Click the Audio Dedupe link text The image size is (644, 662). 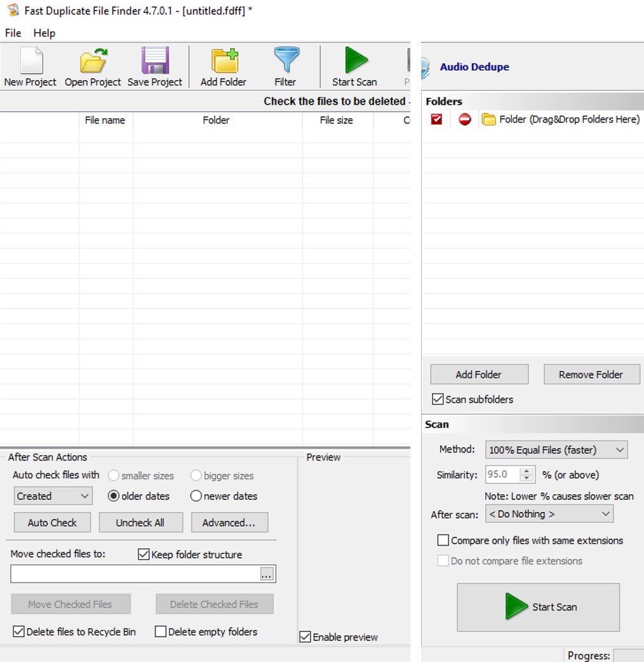coord(474,67)
